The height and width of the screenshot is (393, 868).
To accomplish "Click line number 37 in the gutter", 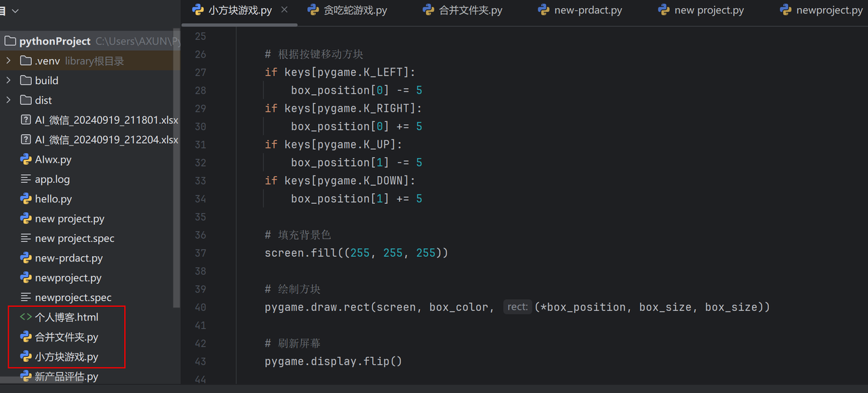I will (x=200, y=253).
